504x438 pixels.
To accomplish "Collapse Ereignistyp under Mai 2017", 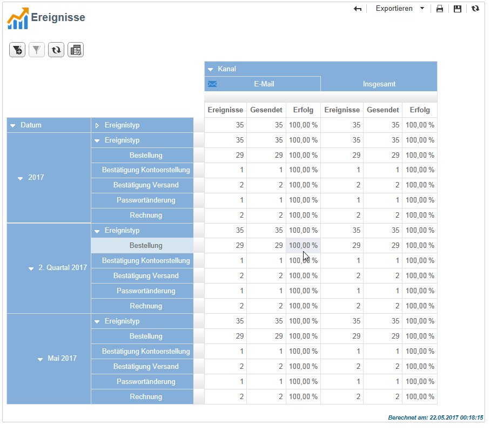I will click(x=97, y=322).
